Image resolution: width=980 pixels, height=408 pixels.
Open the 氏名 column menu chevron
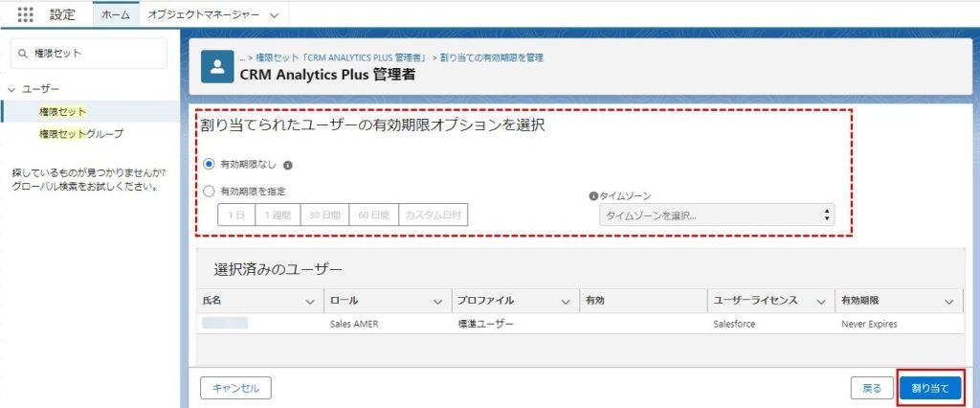[309, 302]
